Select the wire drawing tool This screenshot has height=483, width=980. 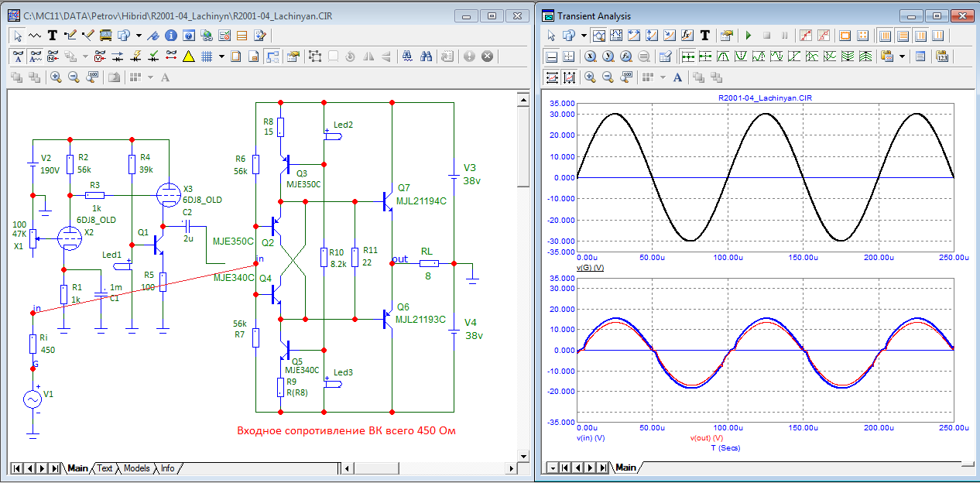click(70, 35)
